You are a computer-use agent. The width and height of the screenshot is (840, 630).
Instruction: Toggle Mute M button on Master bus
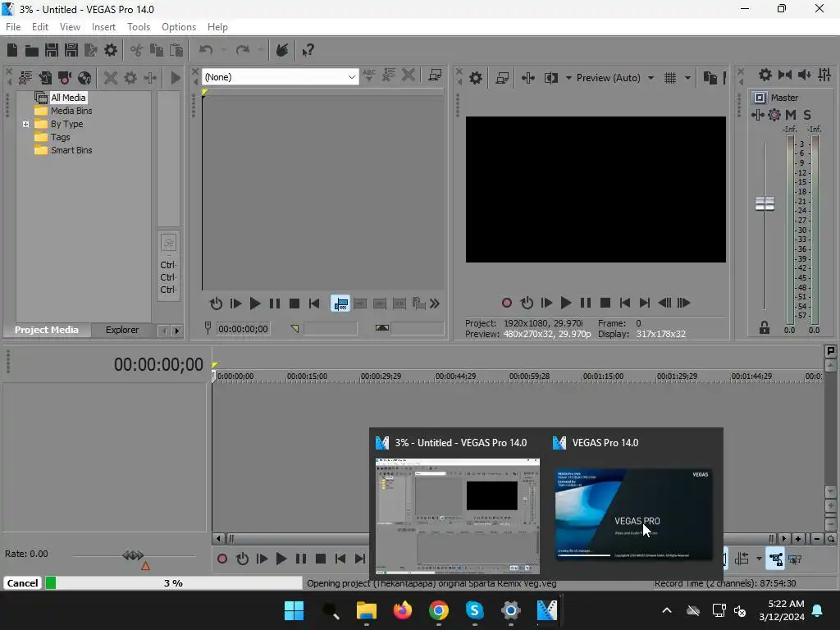tap(790, 115)
